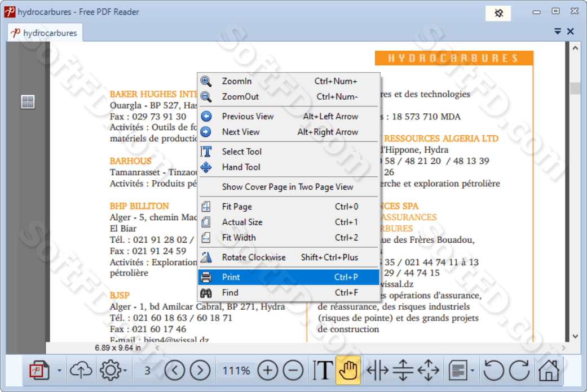Image resolution: width=587 pixels, height=392 pixels.
Task: Expand the open file dropdown arrow
Action: (60, 371)
